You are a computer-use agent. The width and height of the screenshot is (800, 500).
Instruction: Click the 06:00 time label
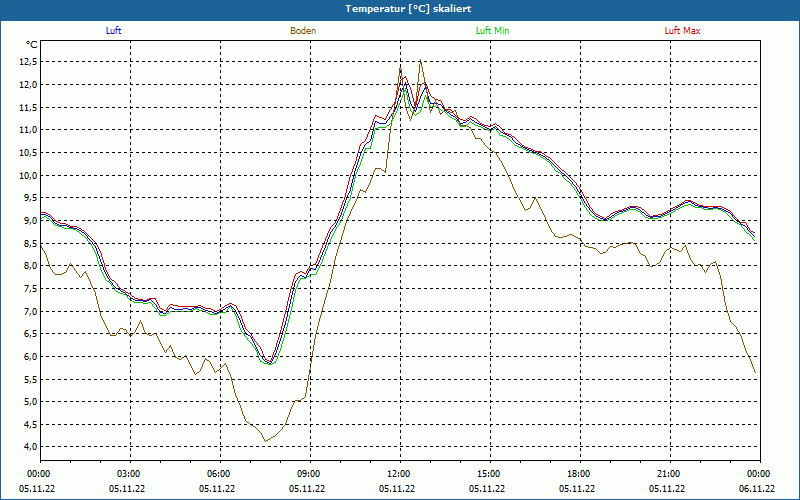point(220,474)
